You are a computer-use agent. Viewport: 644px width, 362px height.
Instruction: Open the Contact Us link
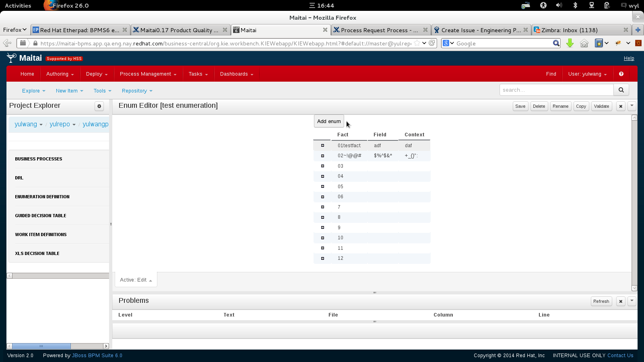coord(620,356)
